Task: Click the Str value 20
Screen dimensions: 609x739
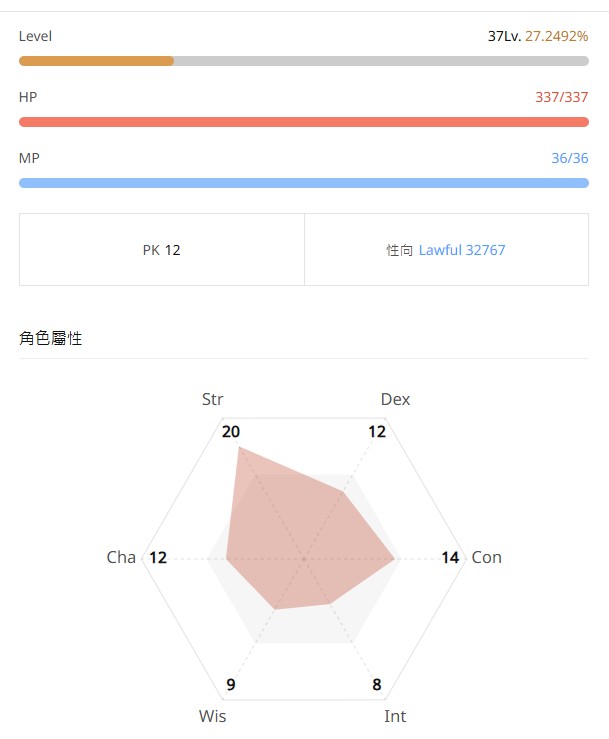Action: point(231,432)
